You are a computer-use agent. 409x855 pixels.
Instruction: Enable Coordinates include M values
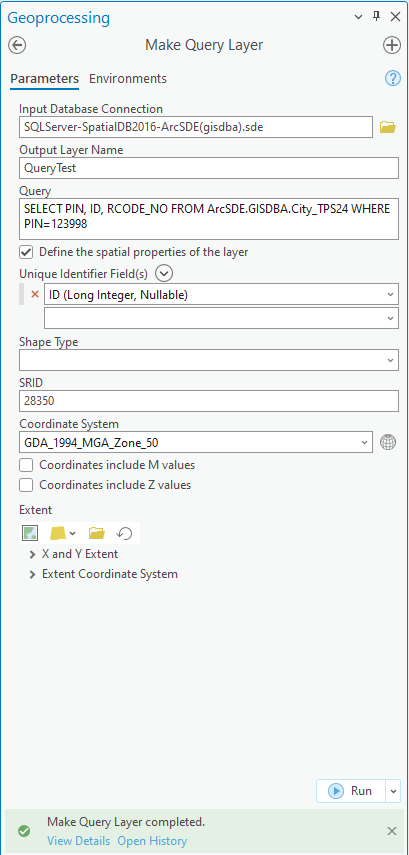(26, 465)
